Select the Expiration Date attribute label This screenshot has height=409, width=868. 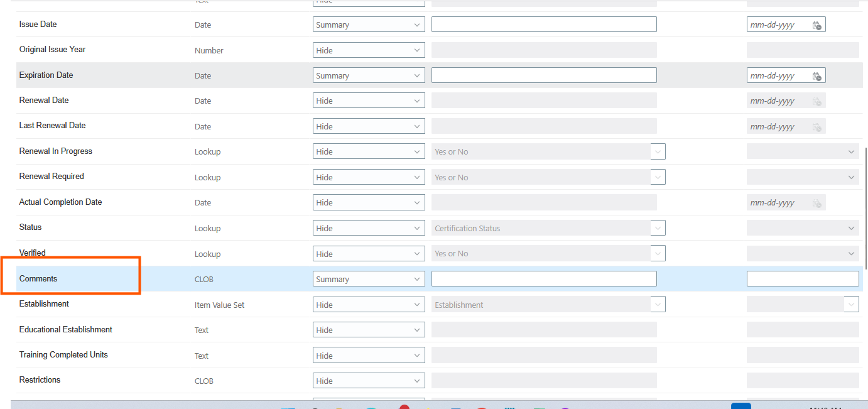tap(46, 75)
